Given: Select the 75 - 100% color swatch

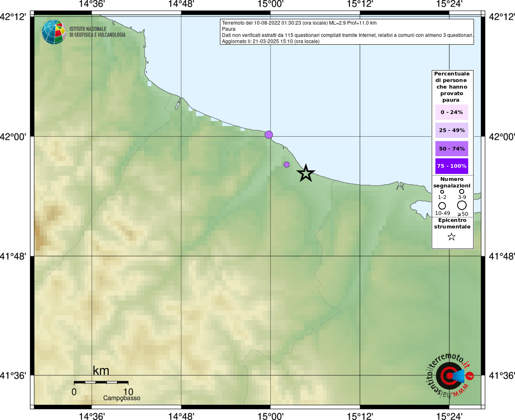Looking at the screenshot, I should coord(452,166).
